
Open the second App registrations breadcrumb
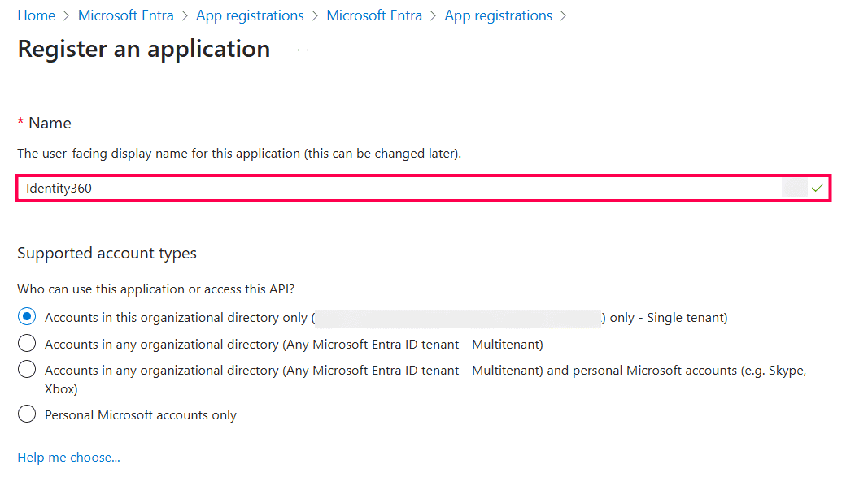[498, 15]
